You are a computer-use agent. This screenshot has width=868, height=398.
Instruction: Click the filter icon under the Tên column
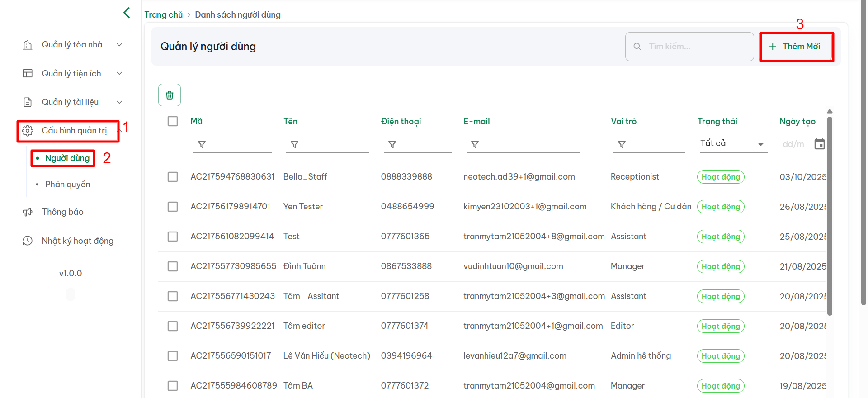pos(294,144)
